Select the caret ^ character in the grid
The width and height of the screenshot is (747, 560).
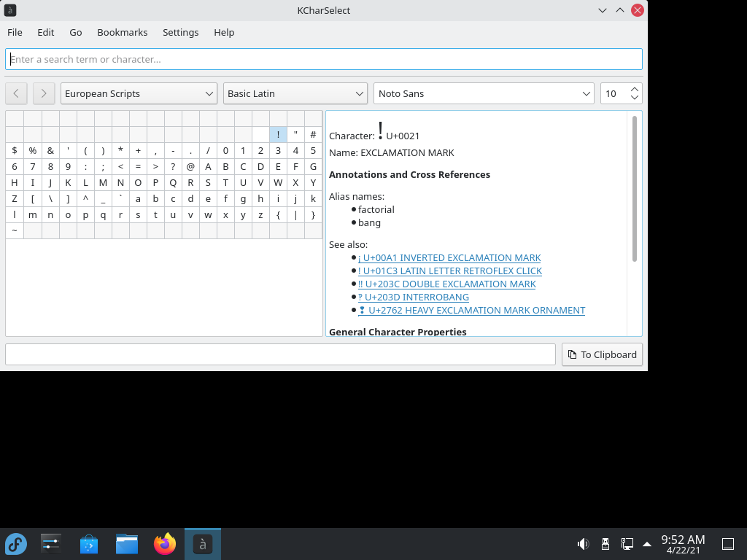coord(85,199)
